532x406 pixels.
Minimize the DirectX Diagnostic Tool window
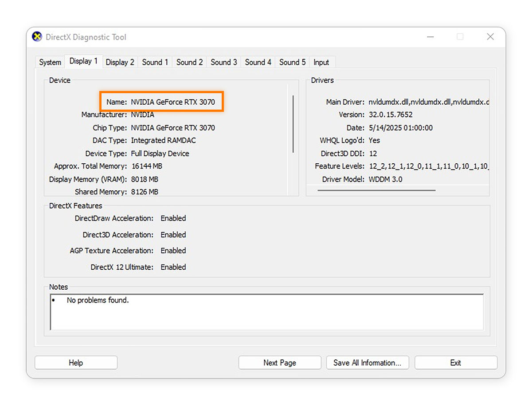tap(430, 37)
